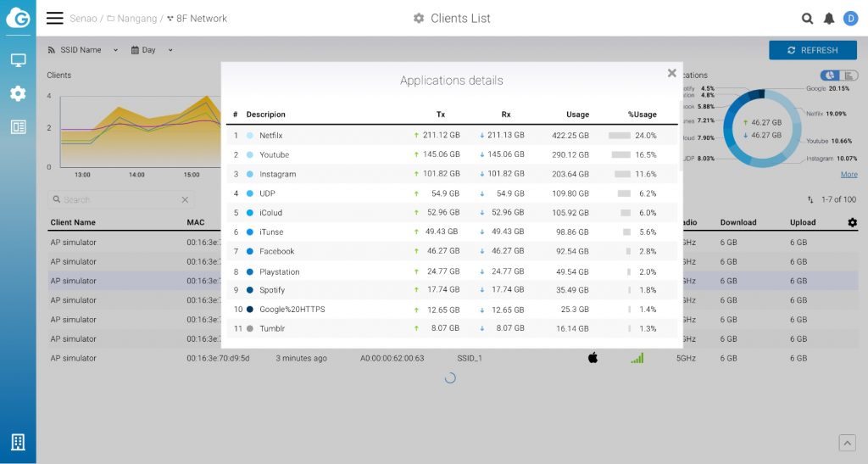Open the gear settings in sidebar

tap(19, 93)
